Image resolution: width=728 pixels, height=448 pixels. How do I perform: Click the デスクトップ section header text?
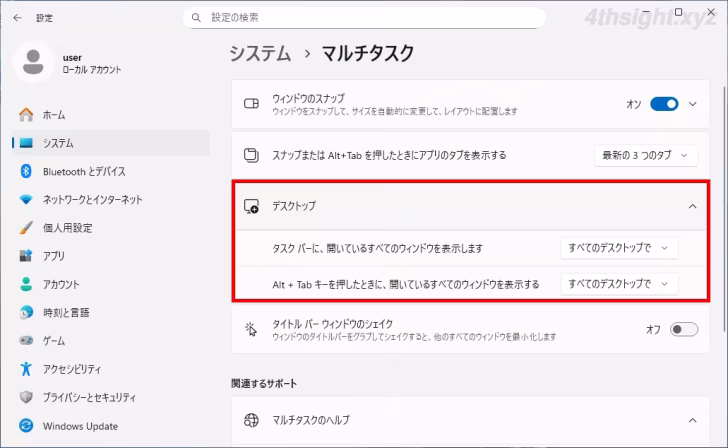click(294, 206)
